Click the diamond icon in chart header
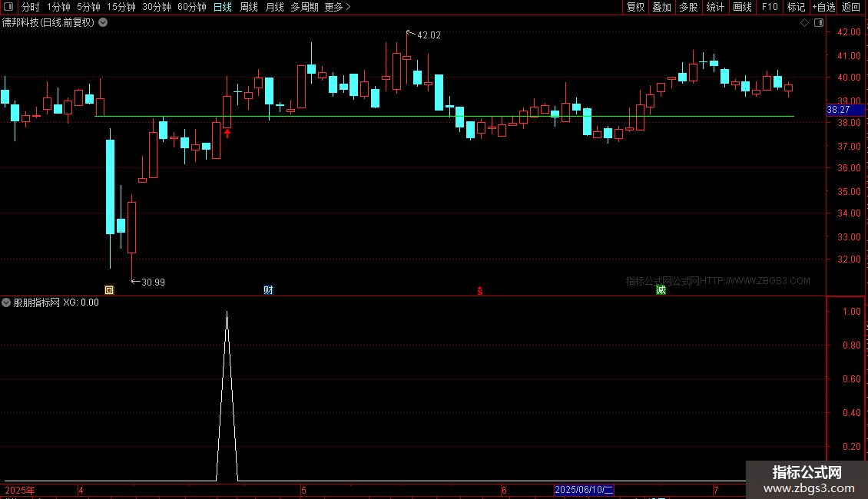Viewport: 868px width, 499px height. pos(804,23)
